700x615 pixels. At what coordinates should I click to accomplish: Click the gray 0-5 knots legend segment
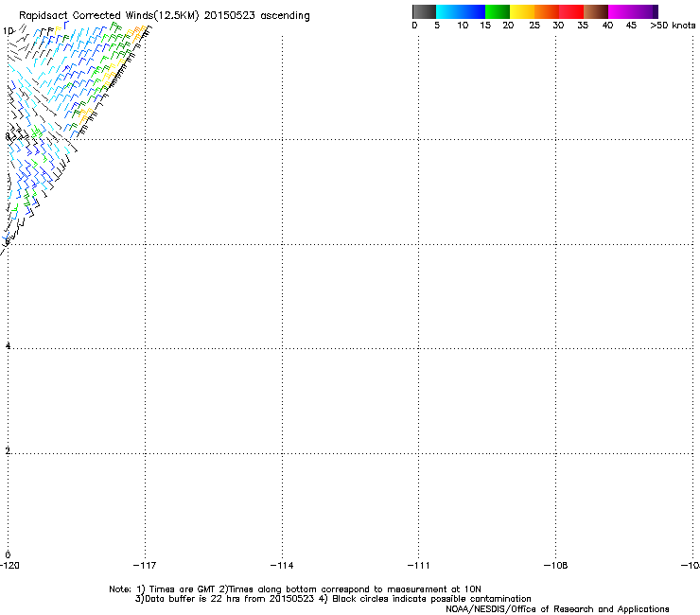coord(424,11)
